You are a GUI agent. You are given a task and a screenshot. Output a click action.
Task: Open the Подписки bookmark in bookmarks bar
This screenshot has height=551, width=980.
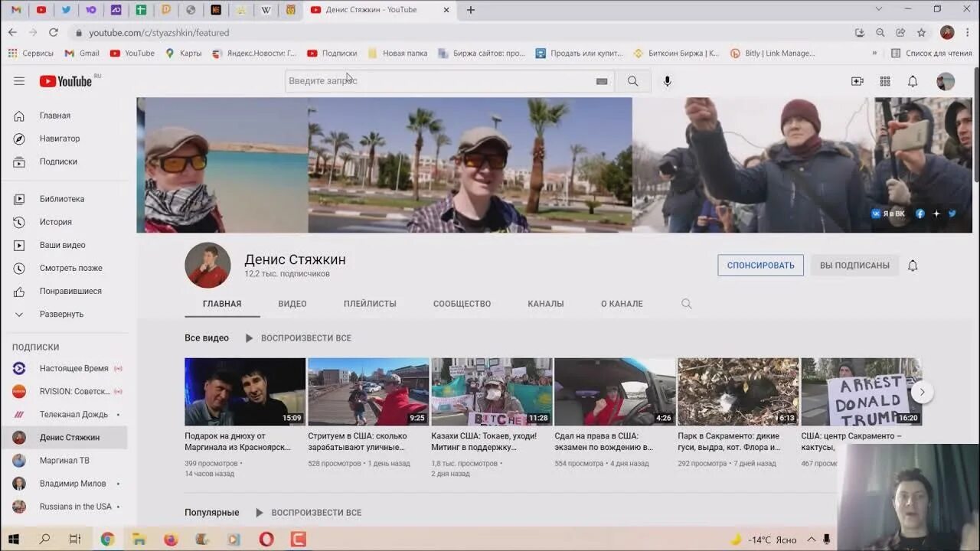point(332,53)
